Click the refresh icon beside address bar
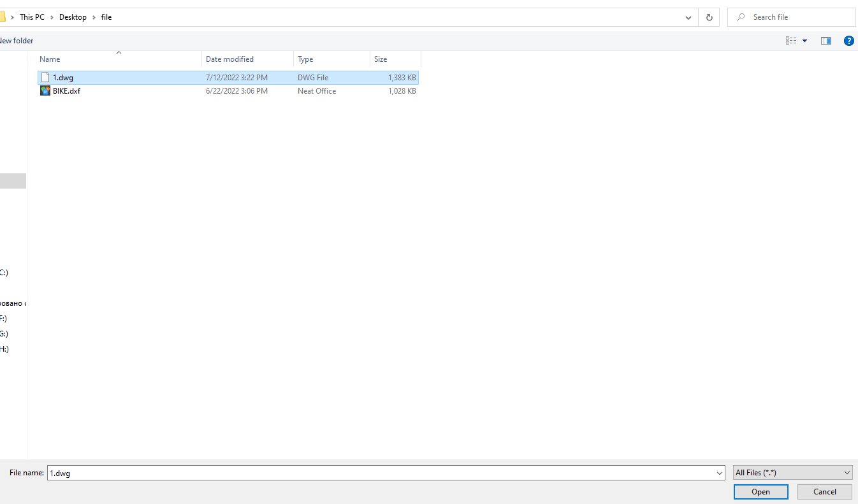 click(709, 17)
